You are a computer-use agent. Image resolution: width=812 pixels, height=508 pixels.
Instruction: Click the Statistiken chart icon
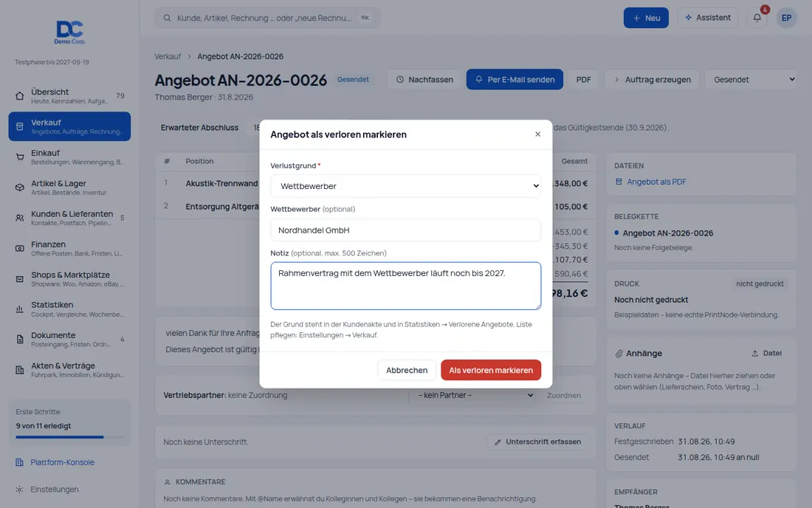click(20, 309)
